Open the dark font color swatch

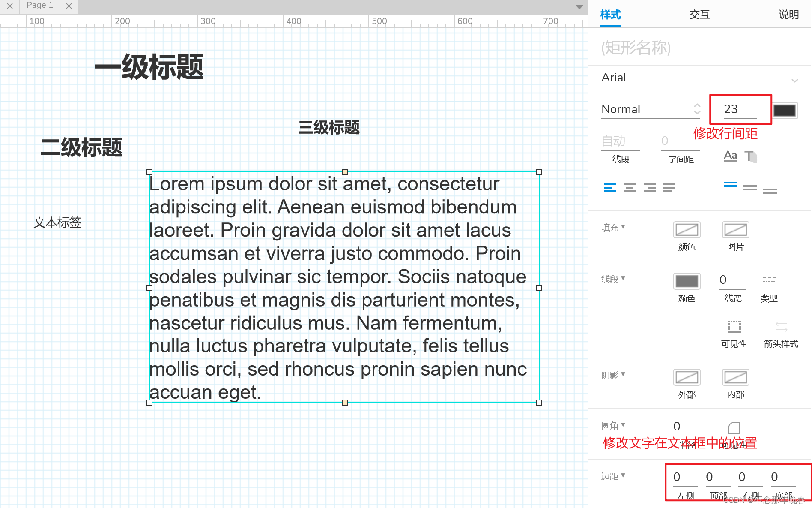(785, 110)
